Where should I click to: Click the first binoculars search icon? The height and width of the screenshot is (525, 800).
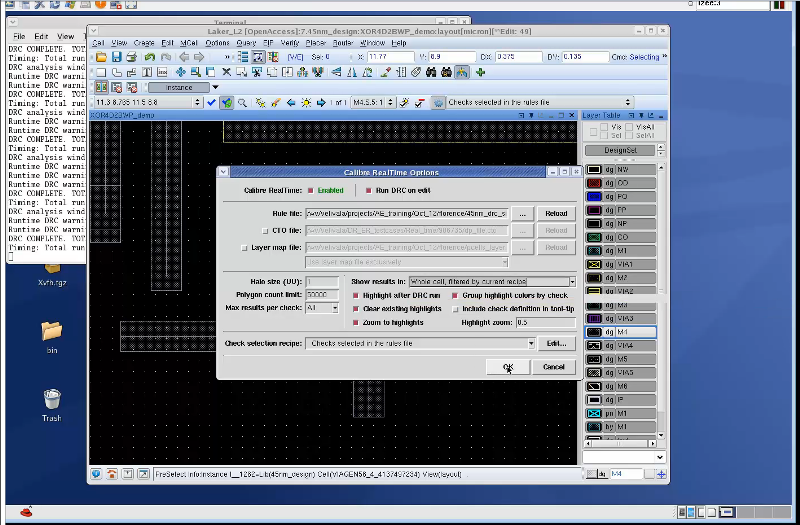(431, 72)
